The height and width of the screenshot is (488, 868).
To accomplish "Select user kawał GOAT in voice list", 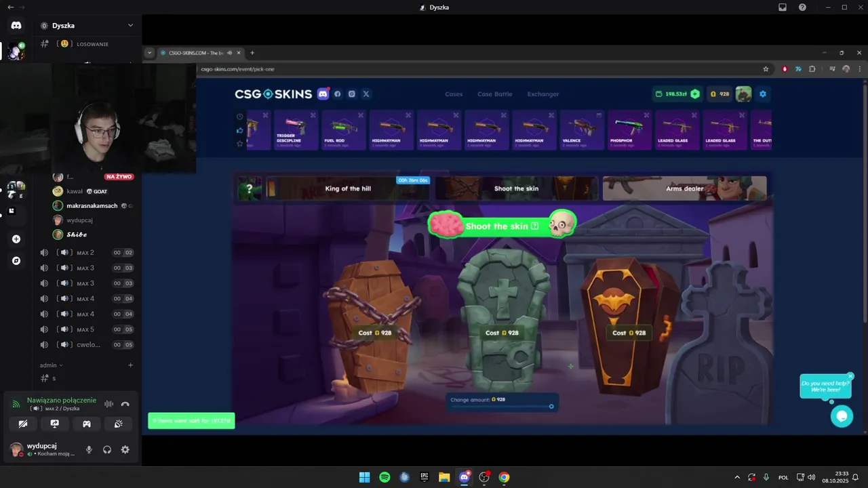I will pyautogui.click(x=86, y=191).
